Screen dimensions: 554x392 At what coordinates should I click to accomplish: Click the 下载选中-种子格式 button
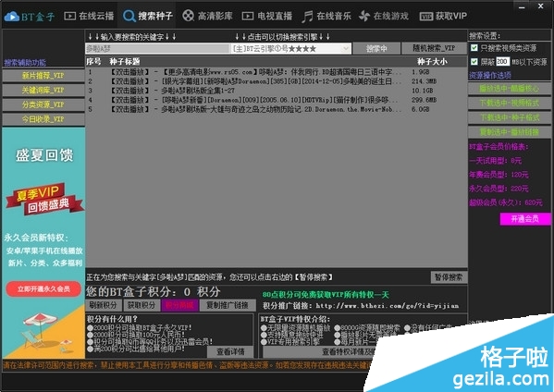pos(509,117)
